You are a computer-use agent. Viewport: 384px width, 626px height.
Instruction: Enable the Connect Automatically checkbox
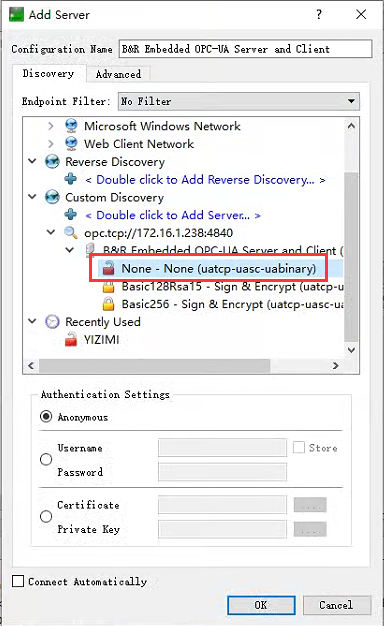pos(18,581)
